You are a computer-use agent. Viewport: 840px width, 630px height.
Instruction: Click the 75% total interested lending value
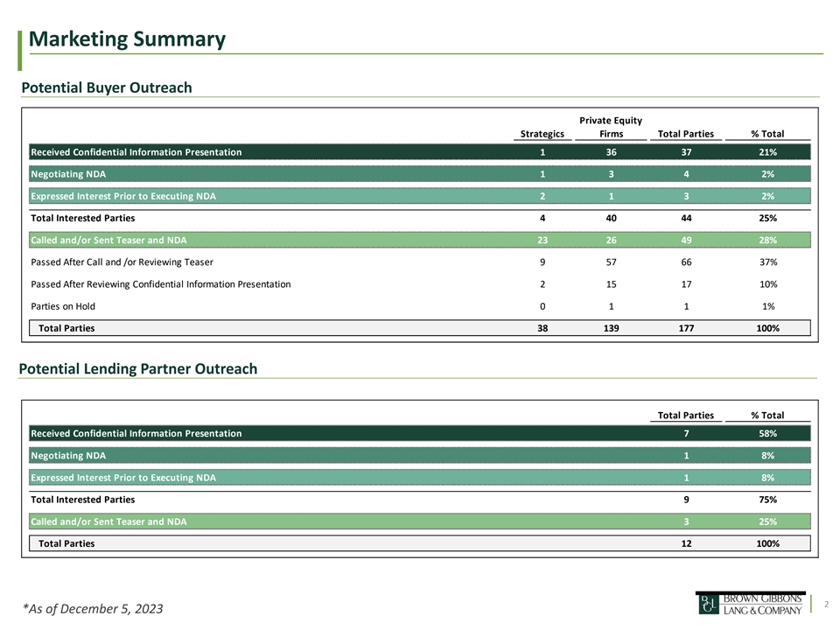767,500
